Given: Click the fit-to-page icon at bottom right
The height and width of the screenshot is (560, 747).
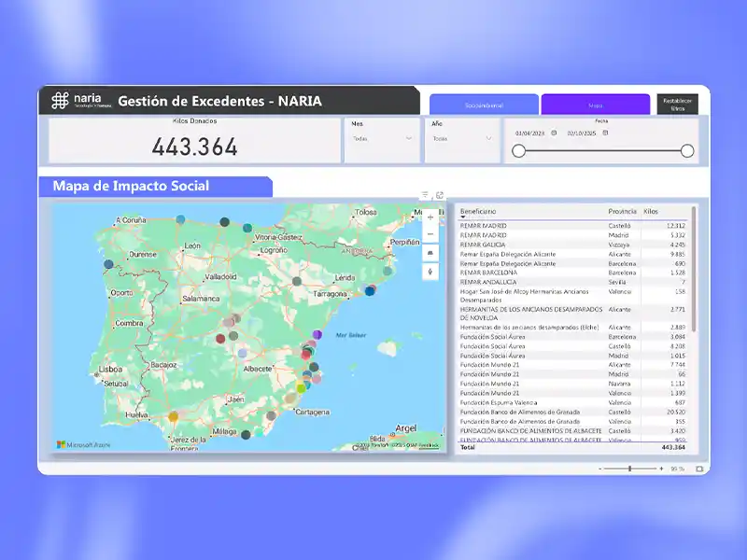Looking at the screenshot, I should click(698, 469).
